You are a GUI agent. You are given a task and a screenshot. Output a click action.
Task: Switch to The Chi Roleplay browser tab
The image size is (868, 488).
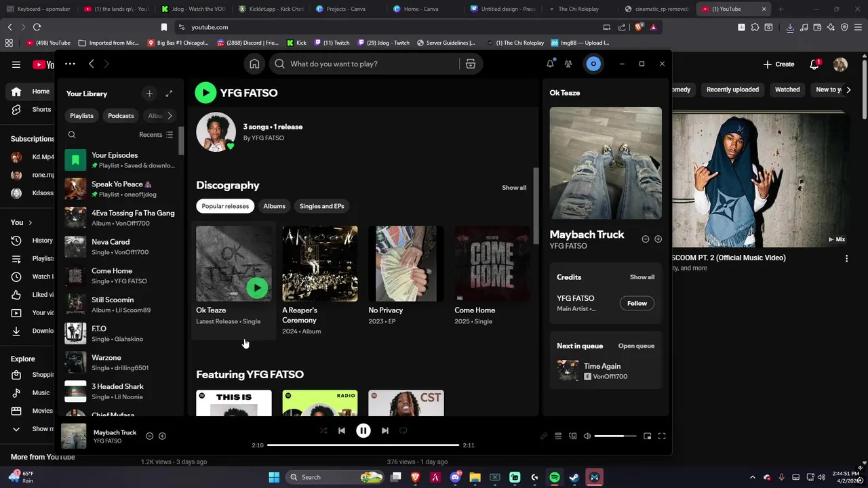573,9
